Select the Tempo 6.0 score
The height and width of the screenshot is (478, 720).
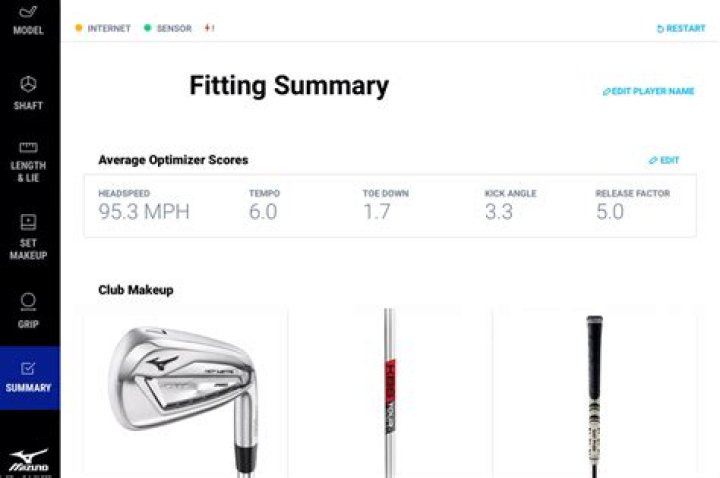263,212
